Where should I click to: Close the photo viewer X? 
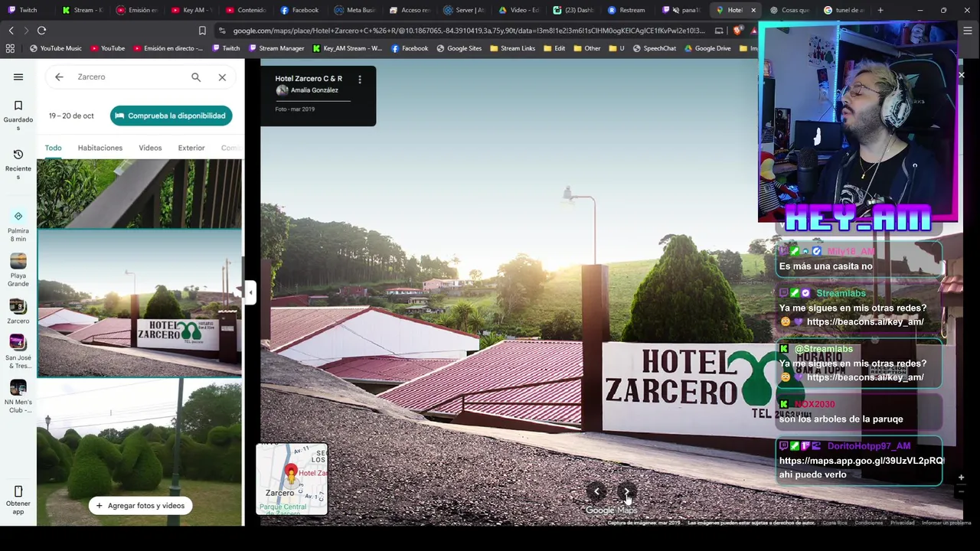pos(962,75)
